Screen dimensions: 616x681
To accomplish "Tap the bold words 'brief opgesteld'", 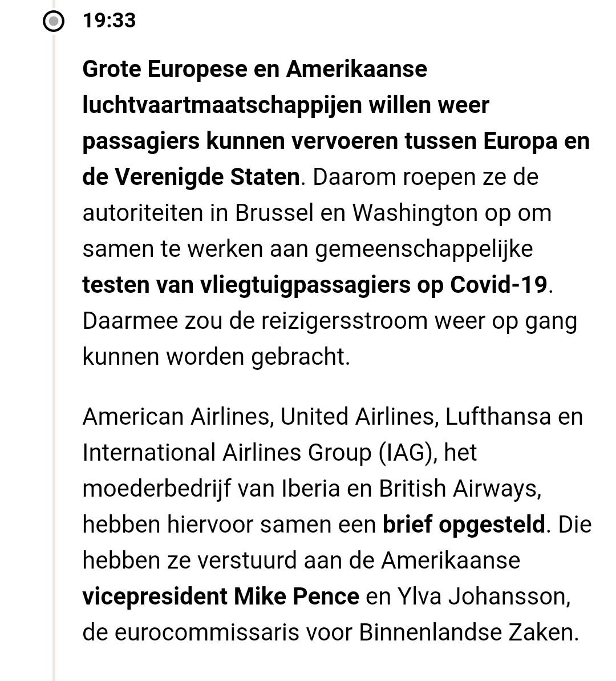I will point(464,524).
